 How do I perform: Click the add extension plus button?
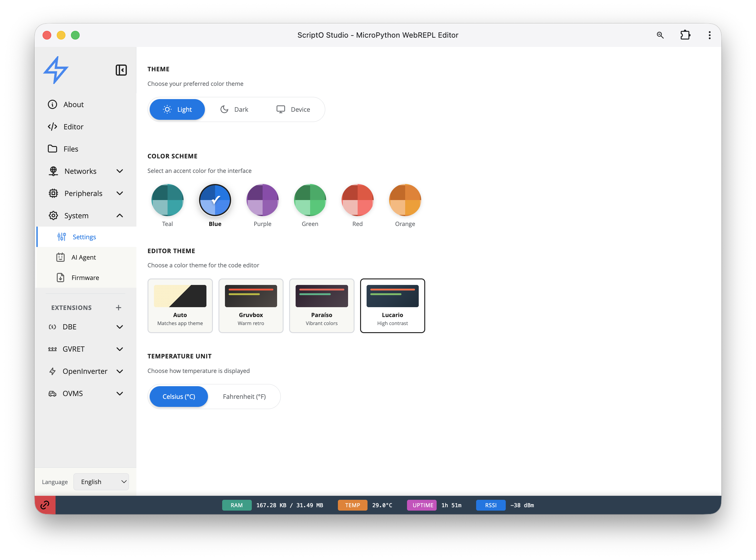(118, 307)
